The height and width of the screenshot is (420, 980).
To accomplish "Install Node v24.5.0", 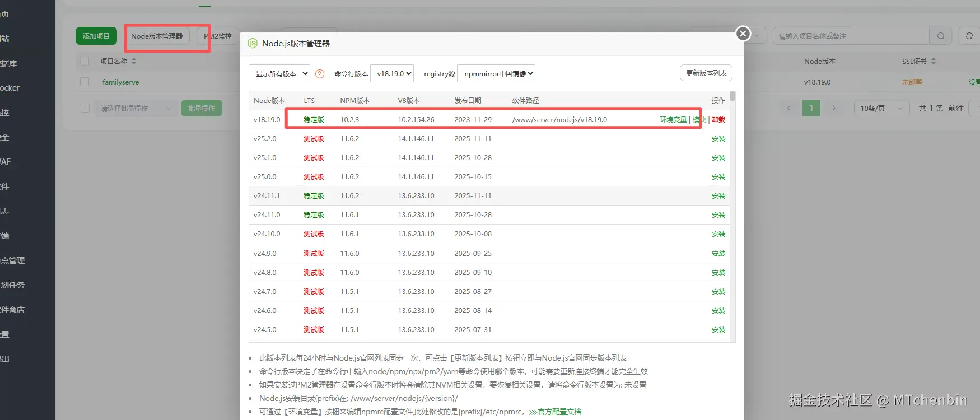I will [x=718, y=330].
